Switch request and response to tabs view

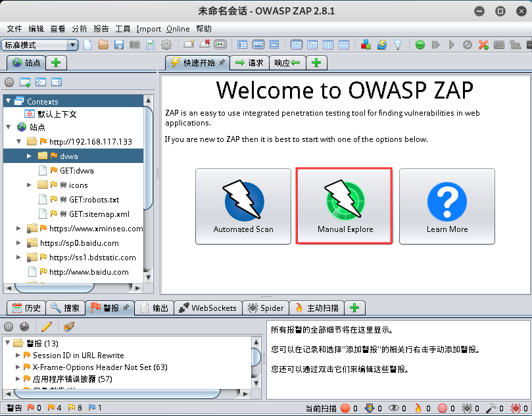click(x=296, y=45)
